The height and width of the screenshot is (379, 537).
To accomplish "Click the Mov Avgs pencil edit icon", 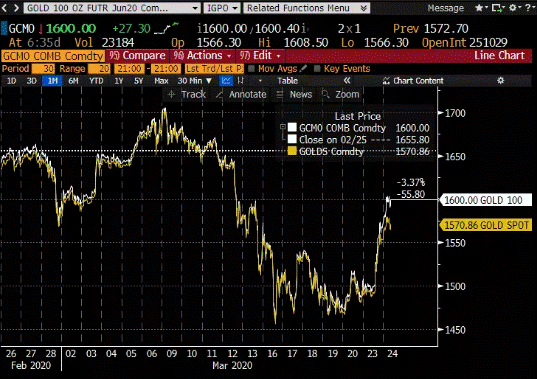I will click(303, 68).
